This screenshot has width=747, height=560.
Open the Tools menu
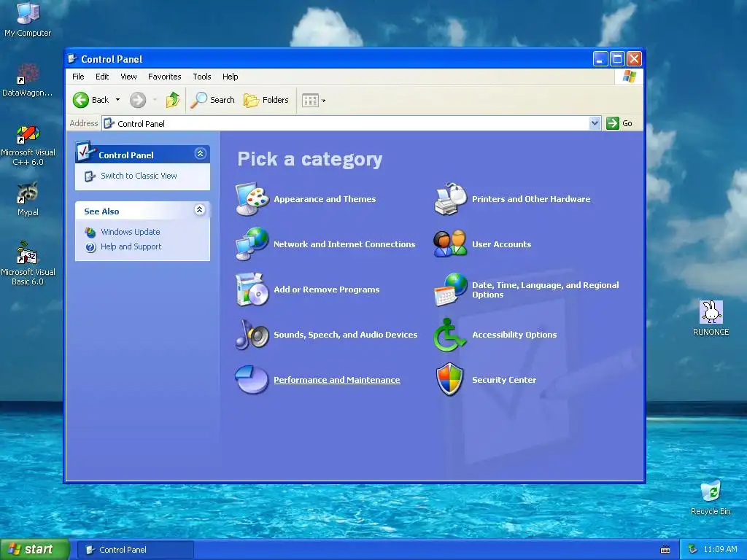point(202,77)
